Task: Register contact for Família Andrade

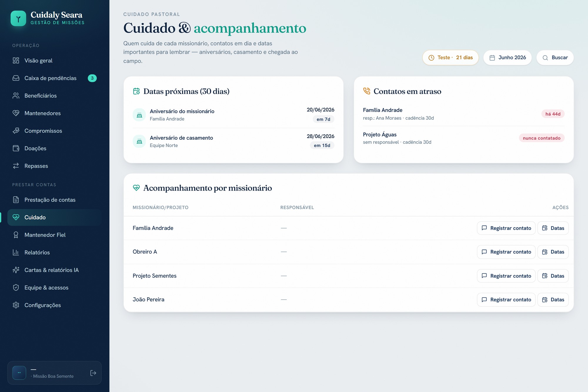Action: coord(506,228)
